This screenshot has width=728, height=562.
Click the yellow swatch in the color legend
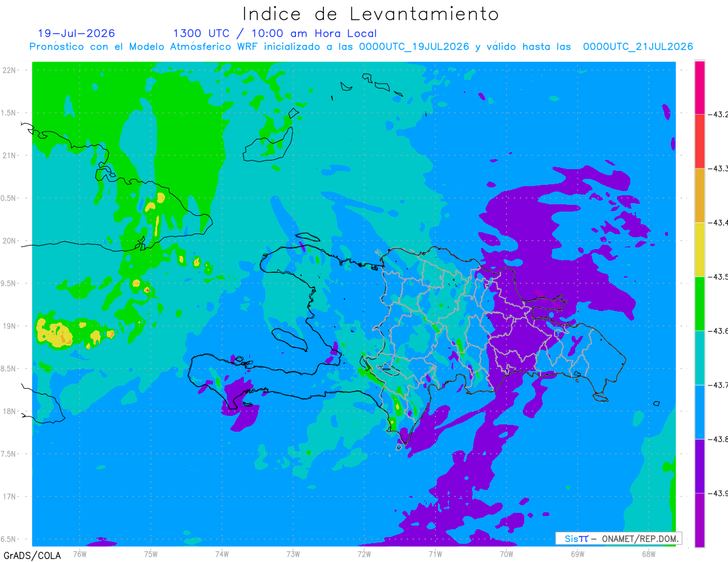pos(699,249)
